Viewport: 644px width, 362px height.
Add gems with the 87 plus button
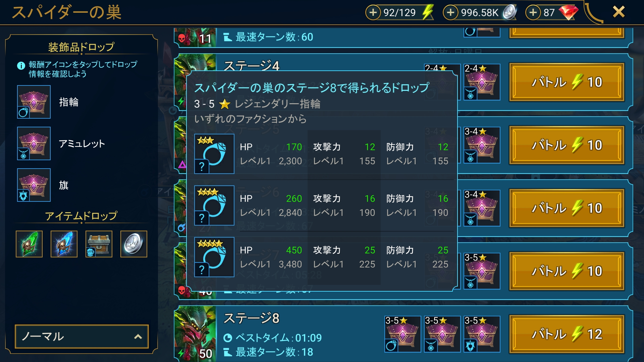[533, 13]
